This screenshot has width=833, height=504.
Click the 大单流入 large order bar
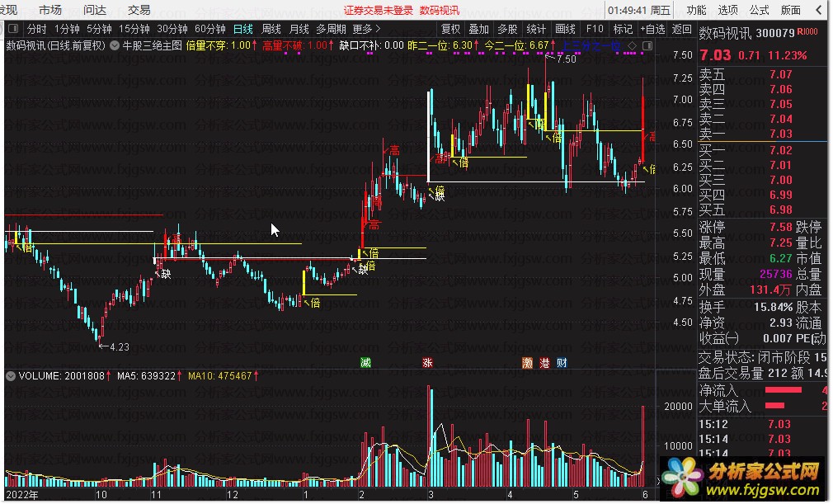(774, 406)
